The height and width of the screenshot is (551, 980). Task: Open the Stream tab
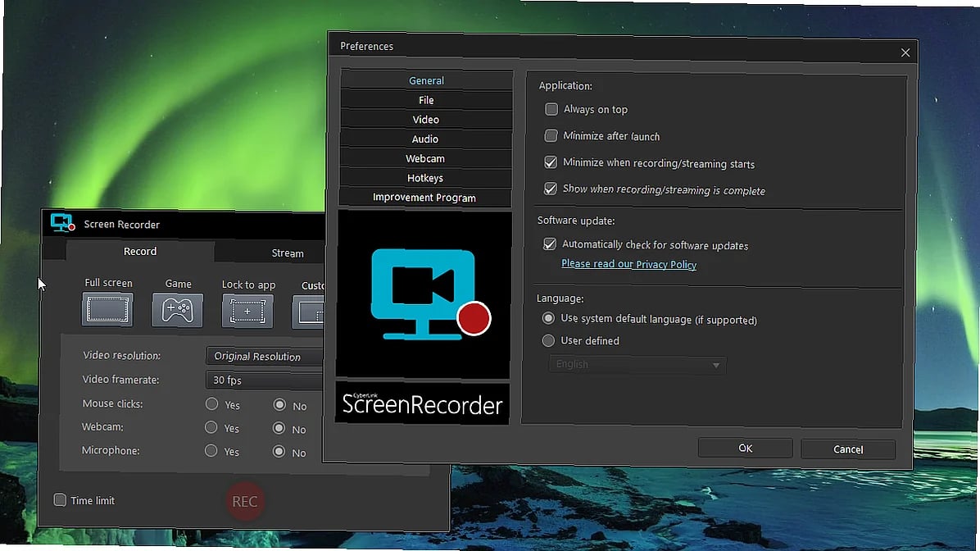pos(287,253)
